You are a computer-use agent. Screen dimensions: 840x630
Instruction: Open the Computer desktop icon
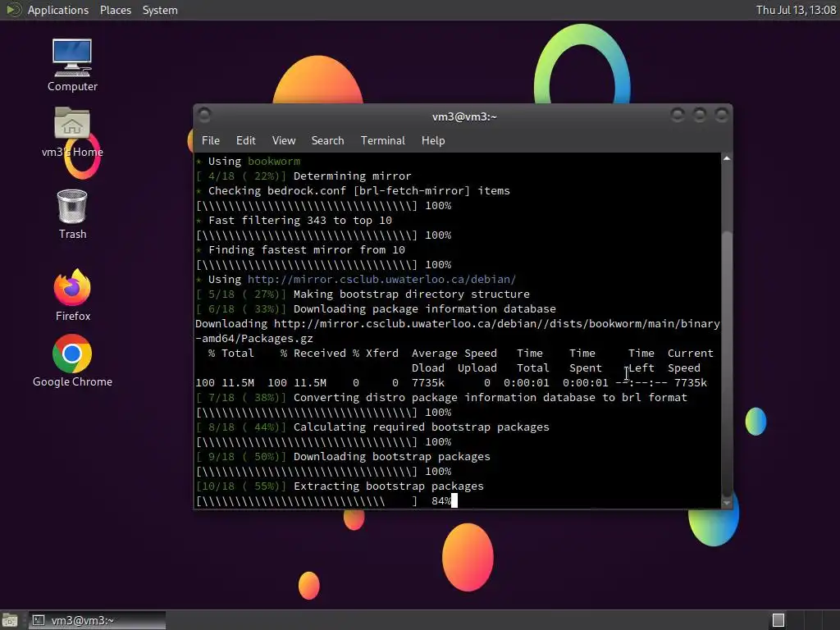(x=72, y=66)
